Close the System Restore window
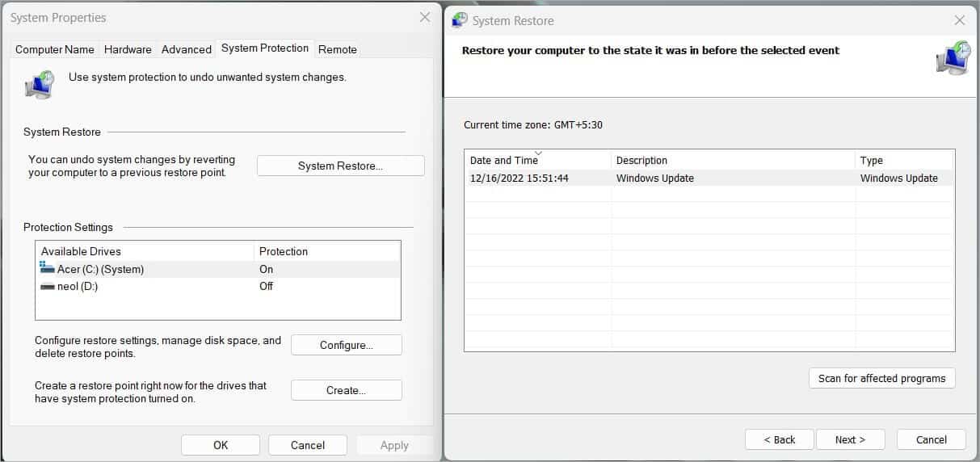This screenshot has width=980, height=462. tap(960, 20)
